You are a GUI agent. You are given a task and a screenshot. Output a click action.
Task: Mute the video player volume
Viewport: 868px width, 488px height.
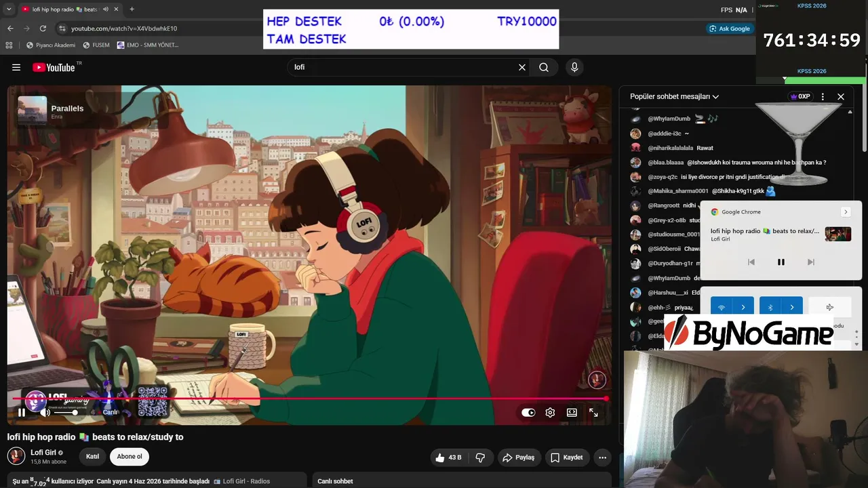pos(45,412)
